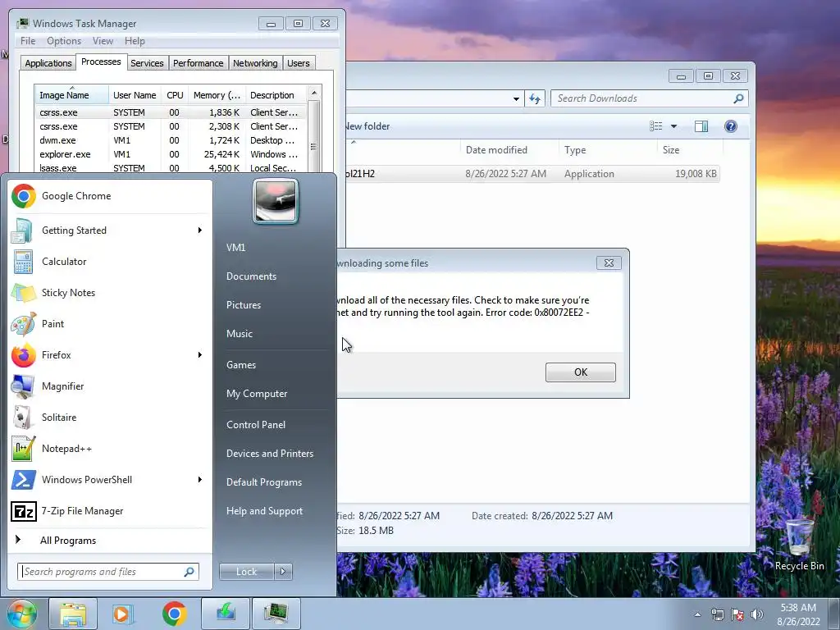Viewport: 840px width, 630px height.
Task: Switch to the Services tab
Action: pyautogui.click(x=147, y=63)
